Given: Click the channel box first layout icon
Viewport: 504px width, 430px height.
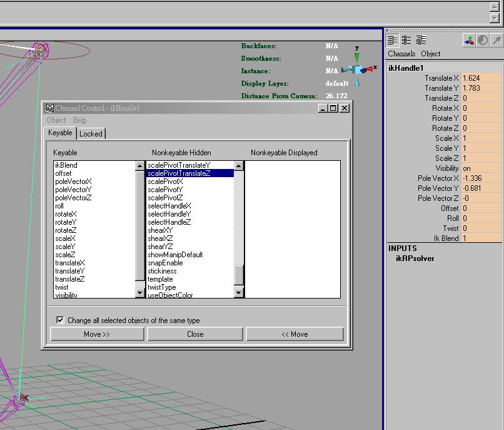Looking at the screenshot, I should click(x=393, y=40).
